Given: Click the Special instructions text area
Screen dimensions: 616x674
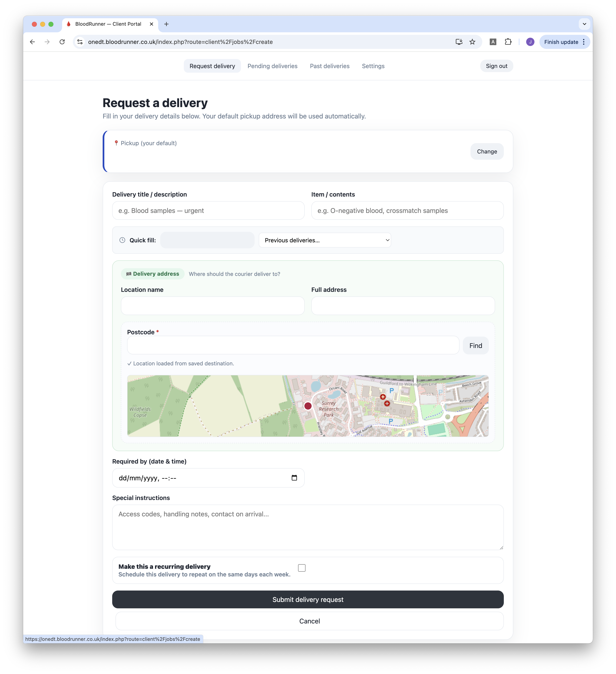Looking at the screenshot, I should pyautogui.click(x=308, y=527).
